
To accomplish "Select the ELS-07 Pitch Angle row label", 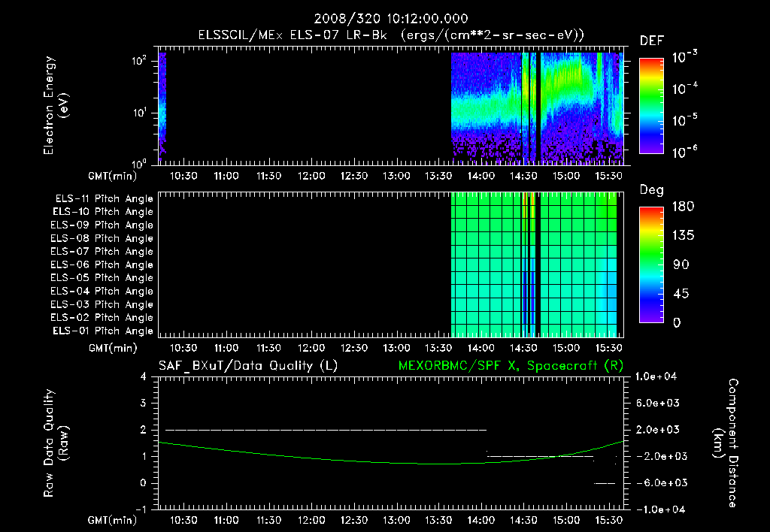I will (102, 251).
